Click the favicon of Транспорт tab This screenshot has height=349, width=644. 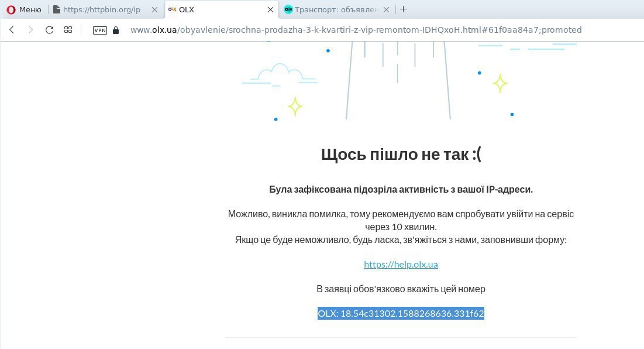pyautogui.click(x=288, y=9)
